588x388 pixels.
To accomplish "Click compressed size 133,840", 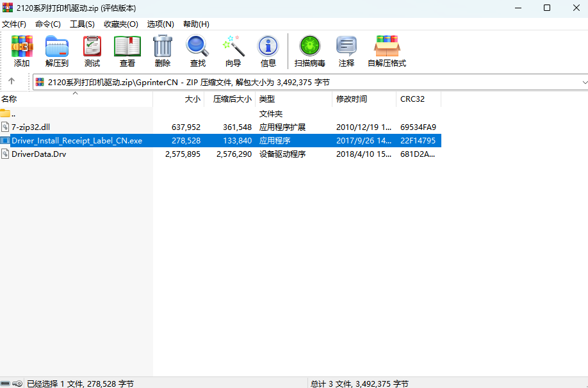I will point(237,141).
